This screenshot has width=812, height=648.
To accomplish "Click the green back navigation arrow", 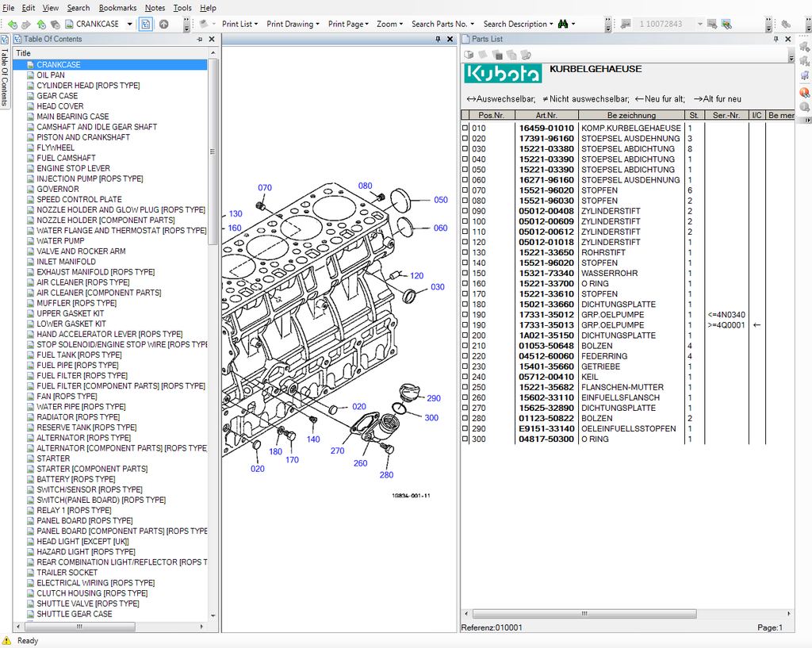I will (13, 24).
